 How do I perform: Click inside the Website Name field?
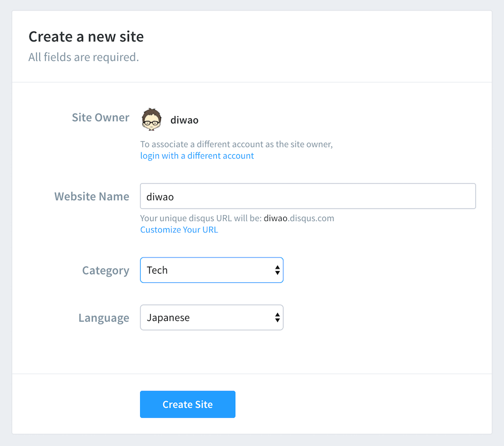tap(307, 196)
